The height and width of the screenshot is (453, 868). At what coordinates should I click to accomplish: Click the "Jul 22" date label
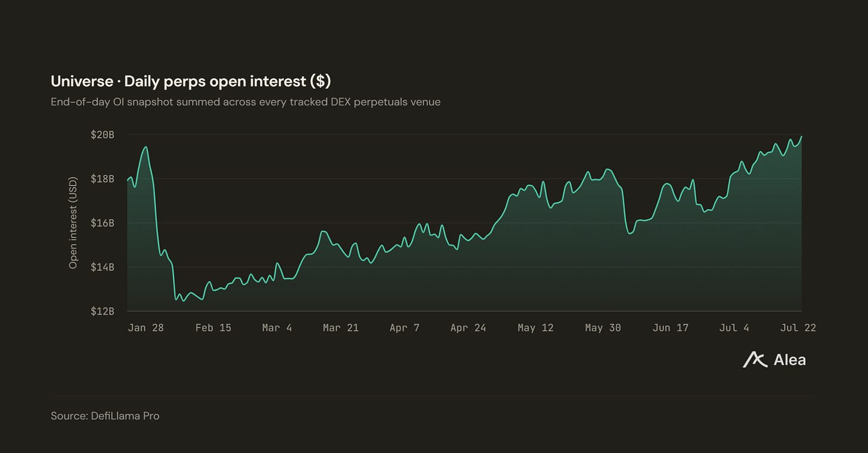pyautogui.click(x=798, y=328)
